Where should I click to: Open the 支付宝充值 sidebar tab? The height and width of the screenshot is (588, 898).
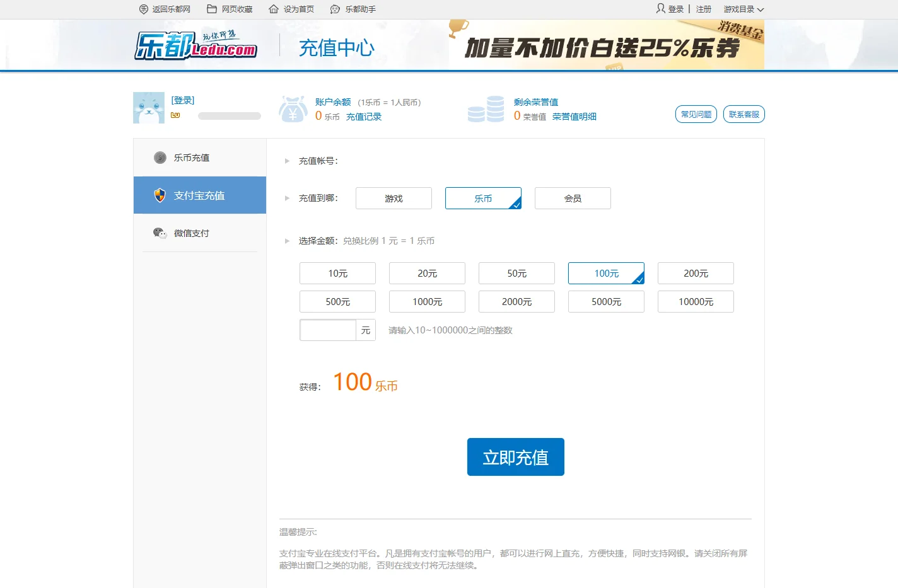(x=200, y=195)
